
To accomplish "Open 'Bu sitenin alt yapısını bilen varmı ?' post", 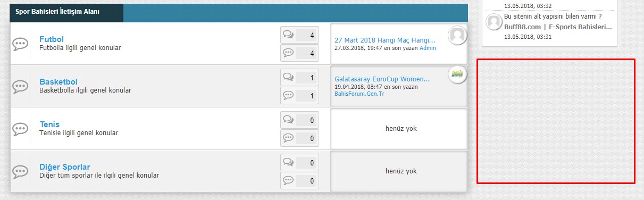I will tap(553, 16).
